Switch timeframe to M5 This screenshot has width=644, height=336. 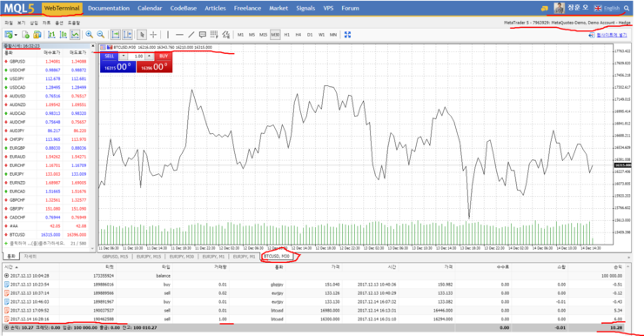[252, 35]
